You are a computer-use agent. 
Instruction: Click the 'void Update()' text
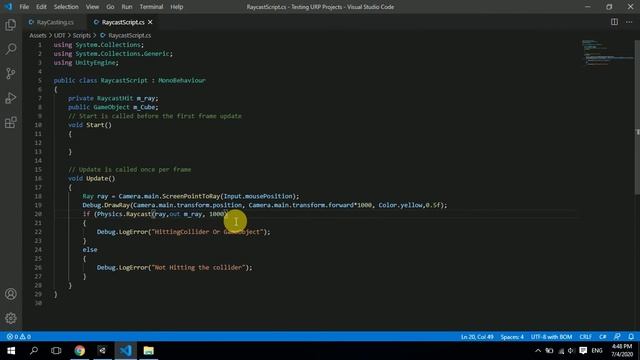(x=92, y=178)
